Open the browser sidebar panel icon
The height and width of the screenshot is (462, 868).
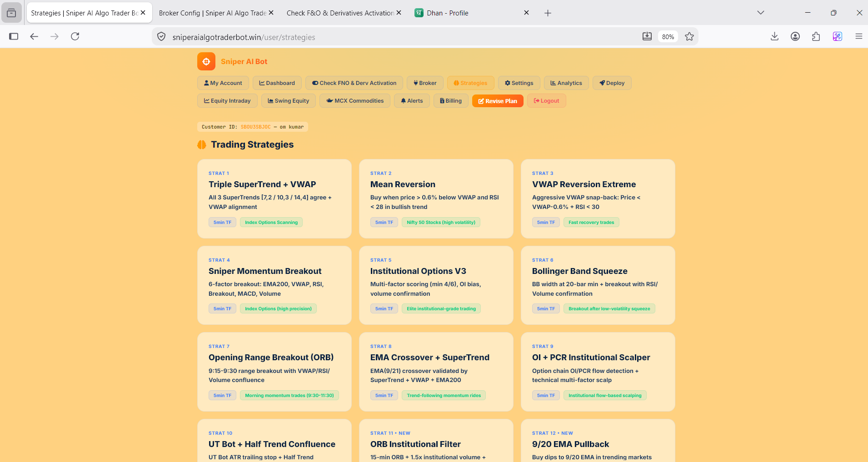14,36
